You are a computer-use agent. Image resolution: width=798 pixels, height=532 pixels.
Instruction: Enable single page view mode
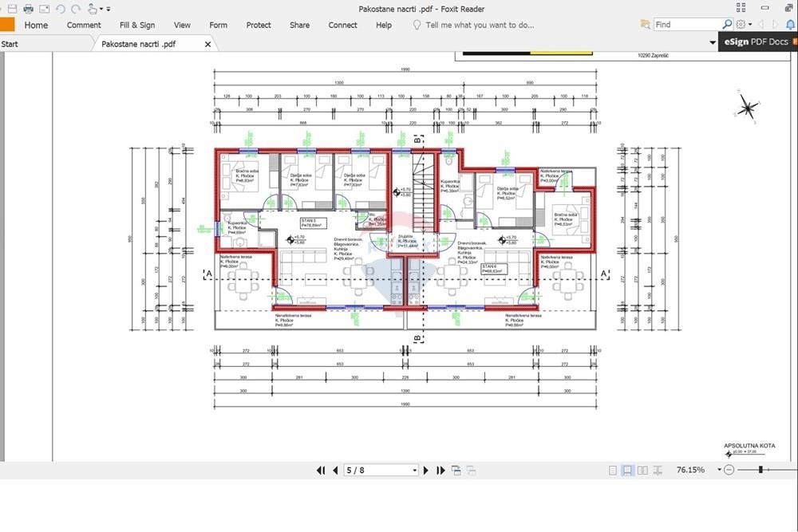tap(613, 471)
